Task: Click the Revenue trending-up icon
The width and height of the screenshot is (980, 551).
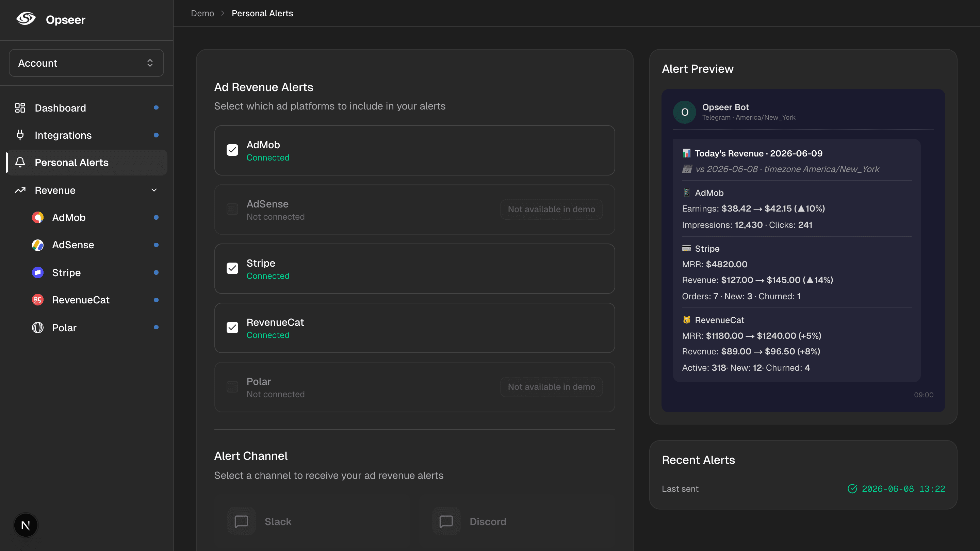Action: point(20,190)
